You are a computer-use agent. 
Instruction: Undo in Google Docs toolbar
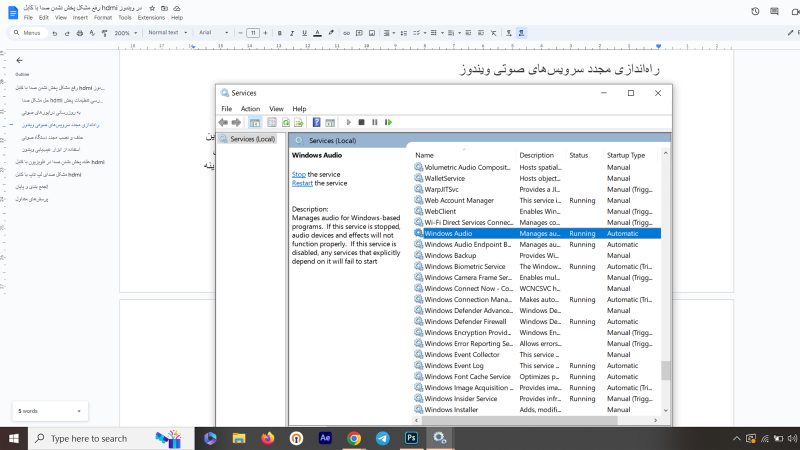[x=55, y=33]
